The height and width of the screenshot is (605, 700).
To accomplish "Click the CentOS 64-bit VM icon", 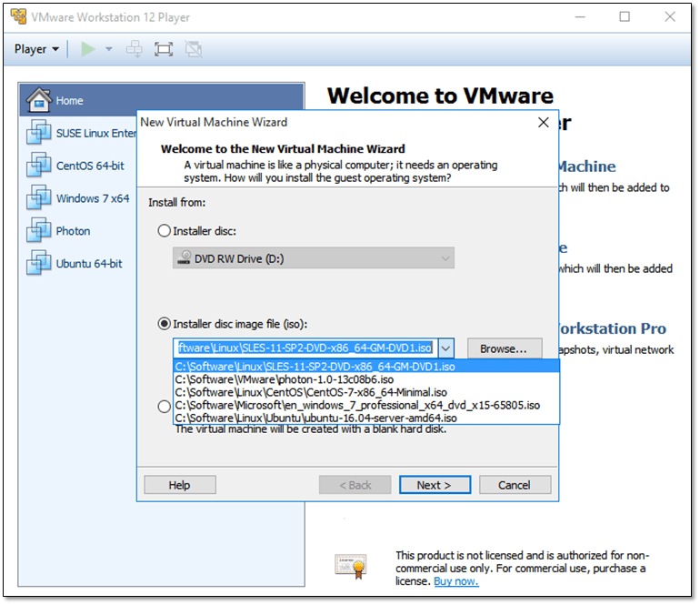I will (x=38, y=165).
